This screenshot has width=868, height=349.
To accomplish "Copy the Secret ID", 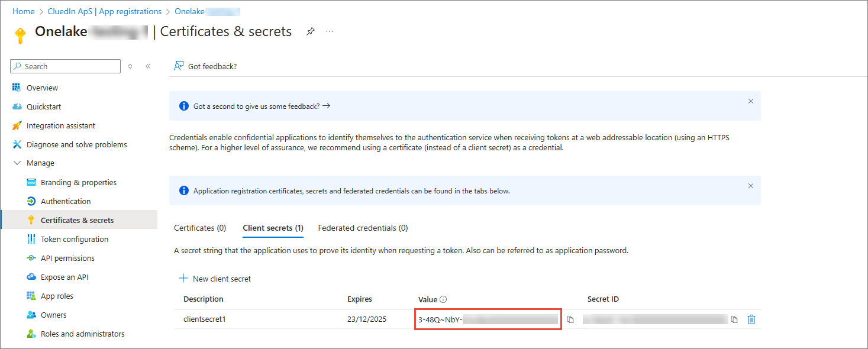I will coord(734,319).
